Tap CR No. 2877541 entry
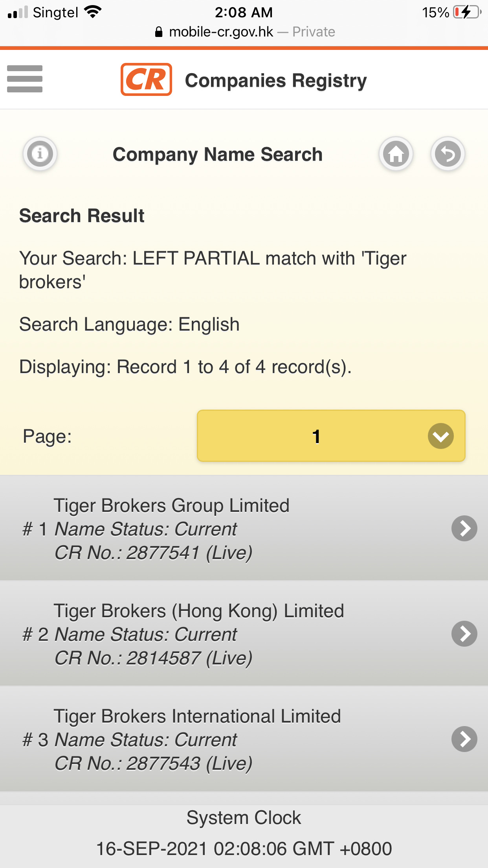The height and width of the screenshot is (868, 488). (153, 553)
